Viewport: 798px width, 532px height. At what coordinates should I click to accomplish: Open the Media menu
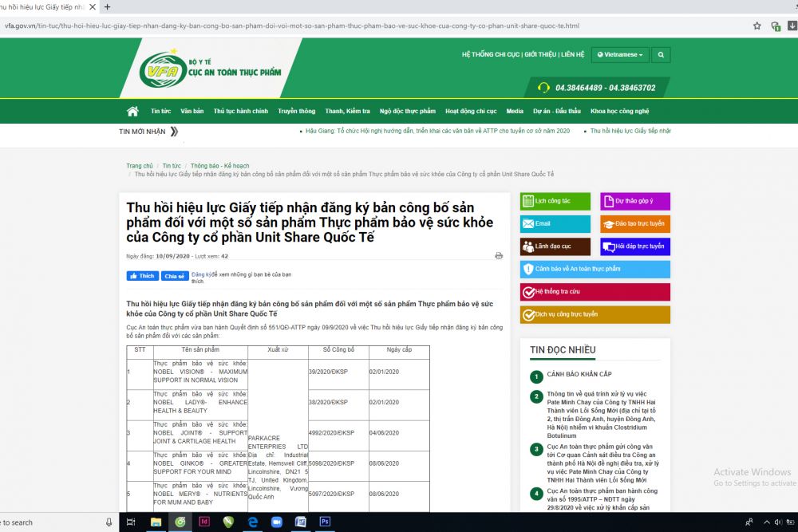[x=515, y=112]
